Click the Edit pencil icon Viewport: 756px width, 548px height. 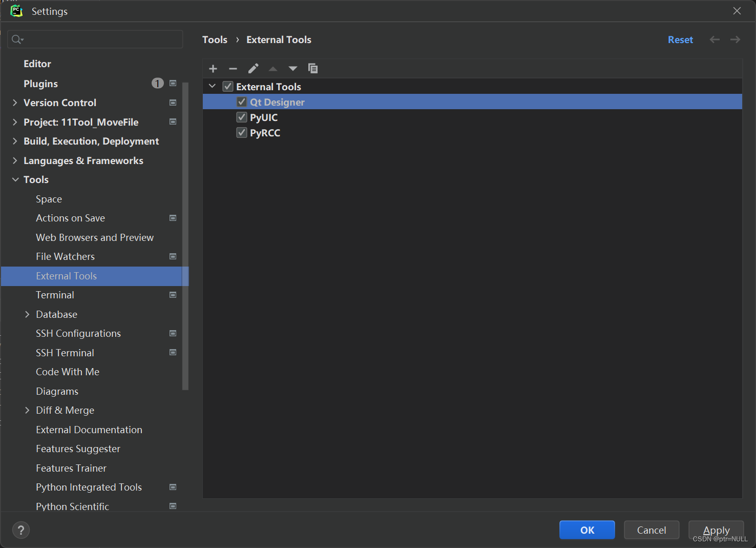click(x=253, y=69)
